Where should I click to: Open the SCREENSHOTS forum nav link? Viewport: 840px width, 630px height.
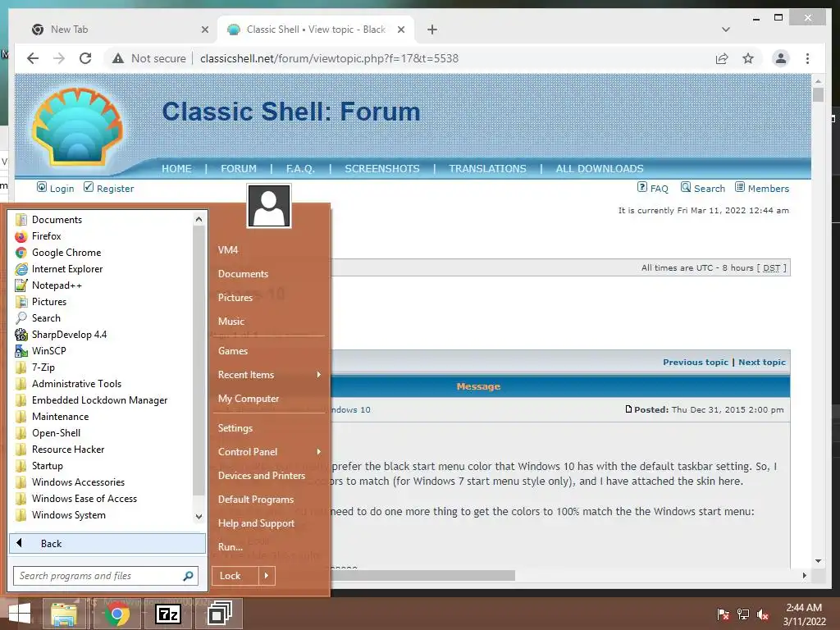coord(382,169)
